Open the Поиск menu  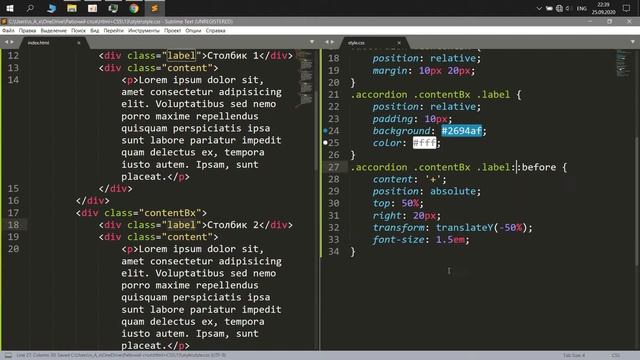(x=78, y=31)
